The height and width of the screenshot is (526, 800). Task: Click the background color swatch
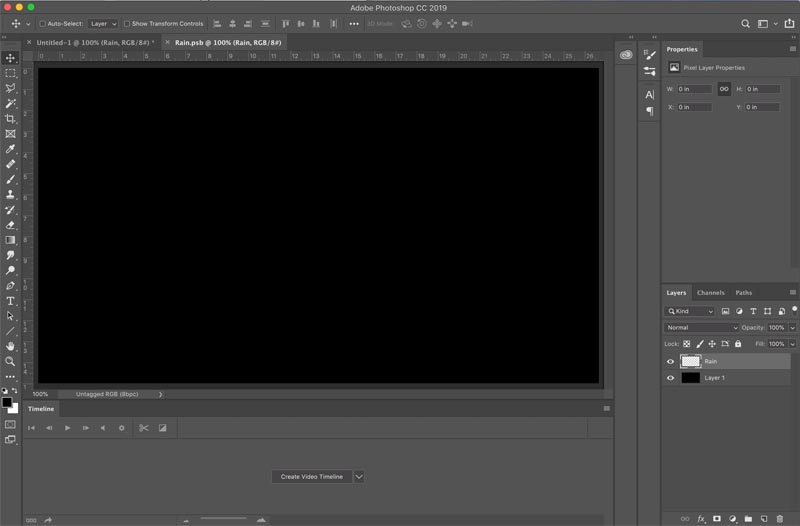[15, 409]
